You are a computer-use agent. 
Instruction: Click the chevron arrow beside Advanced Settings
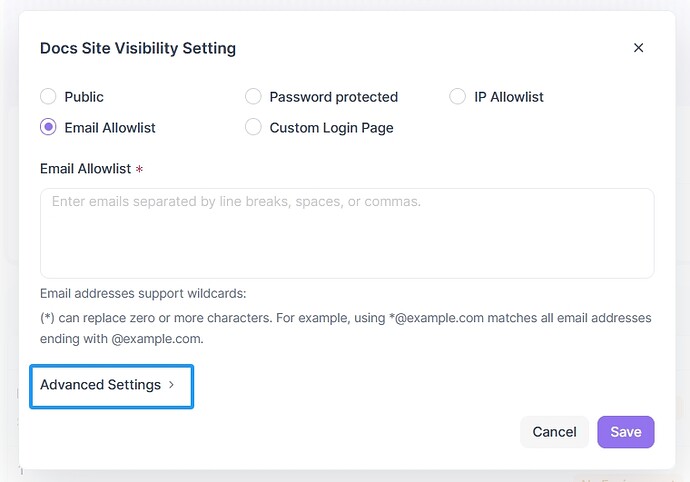pos(171,385)
